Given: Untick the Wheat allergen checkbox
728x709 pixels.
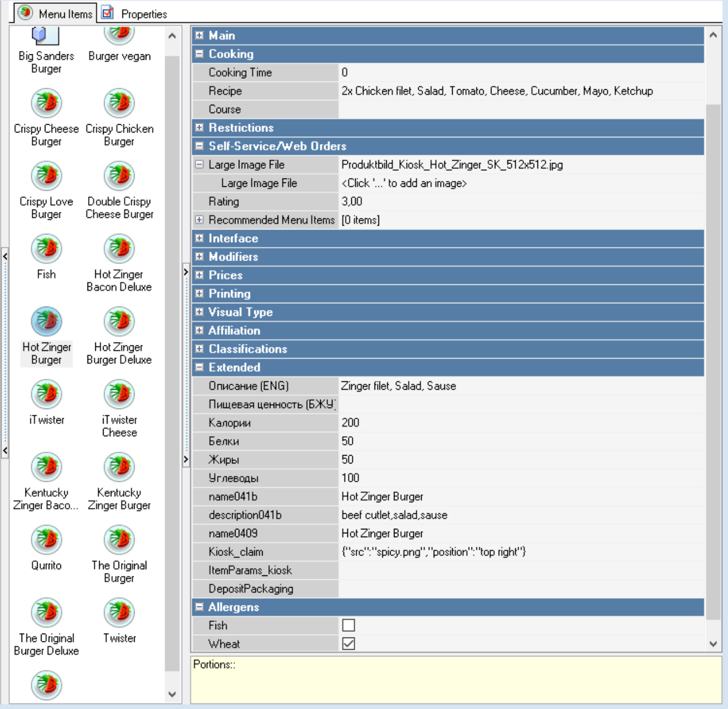Looking at the screenshot, I should pyautogui.click(x=348, y=644).
